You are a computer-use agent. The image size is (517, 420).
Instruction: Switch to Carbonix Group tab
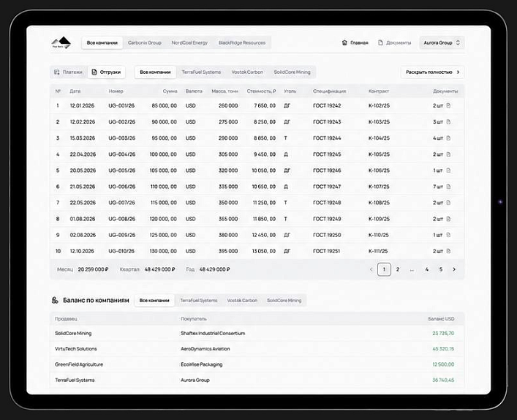[144, 43]
